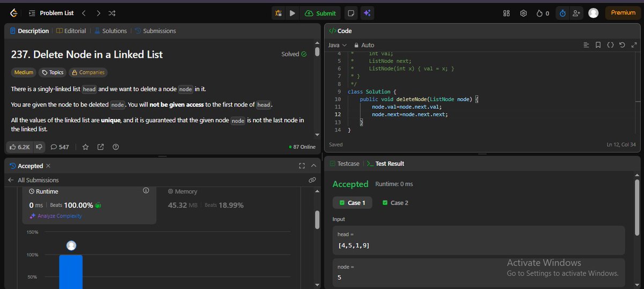Reset code with the undo arrow icon
Viewport: 644px width, 289px height.
point(622,45)
